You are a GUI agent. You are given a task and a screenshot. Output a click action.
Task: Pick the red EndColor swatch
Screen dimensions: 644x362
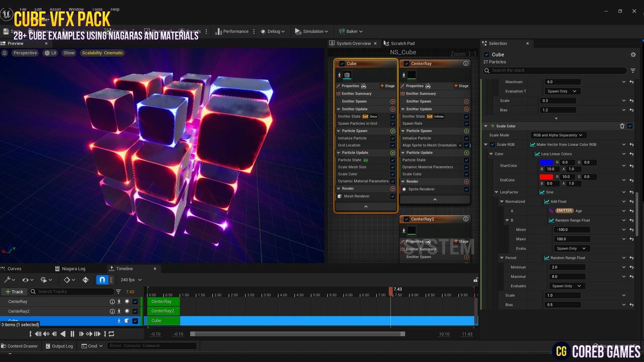pos(546,177)
